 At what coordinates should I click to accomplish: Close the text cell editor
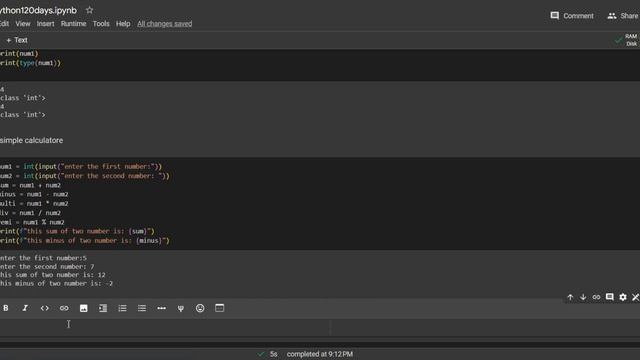click(636, 297)
